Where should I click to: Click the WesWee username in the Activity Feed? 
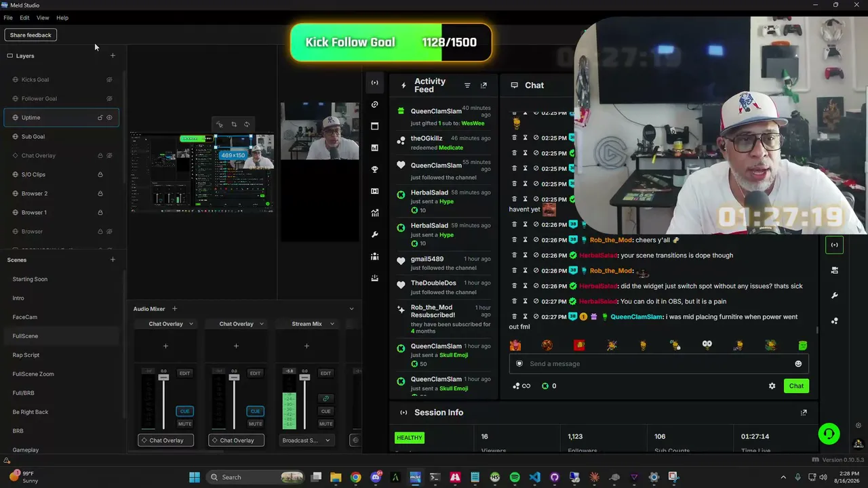[473, 123]
